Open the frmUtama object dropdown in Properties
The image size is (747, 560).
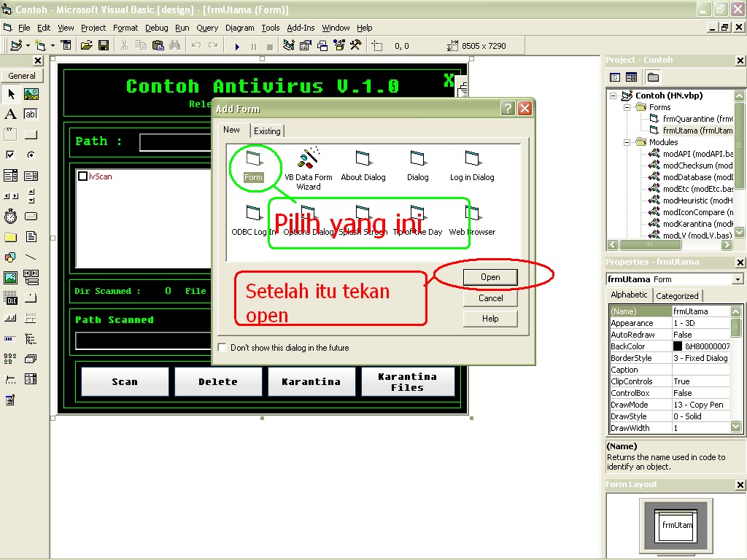[738, 279]
